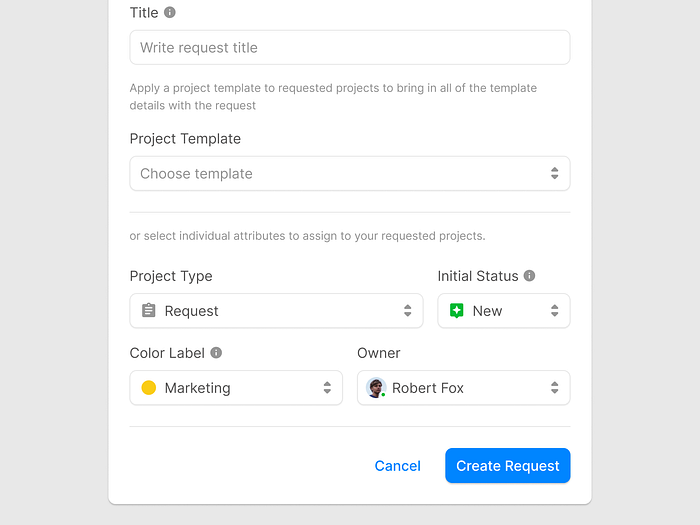Click the Create Request button

[507, 466]
